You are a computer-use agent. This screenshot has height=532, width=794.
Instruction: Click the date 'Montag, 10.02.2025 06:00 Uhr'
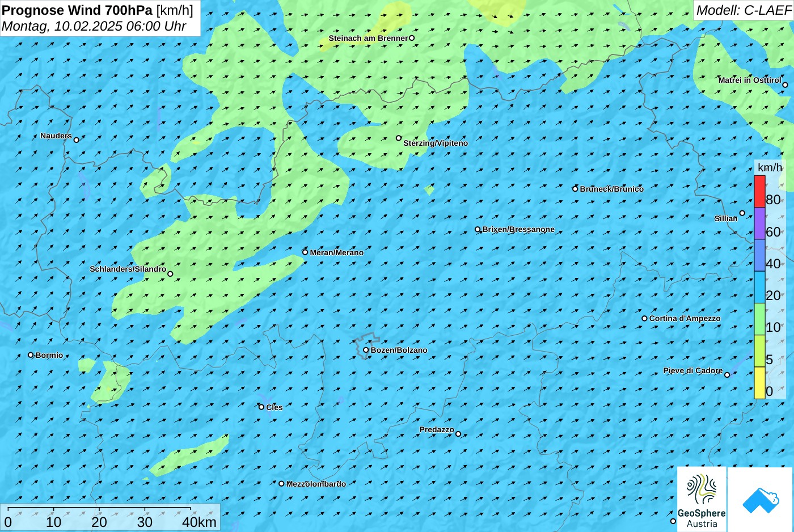tap(94, 26)
